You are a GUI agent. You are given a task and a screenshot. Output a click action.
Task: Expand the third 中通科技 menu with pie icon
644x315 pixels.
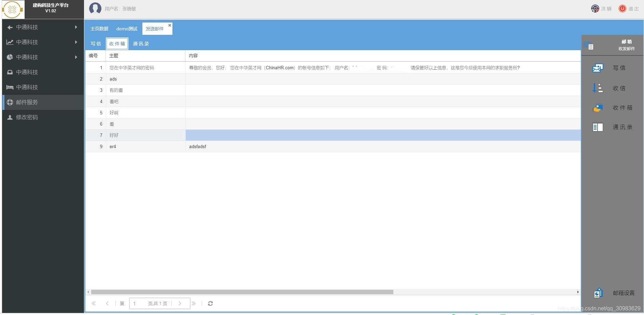click(x=43, y=57)
